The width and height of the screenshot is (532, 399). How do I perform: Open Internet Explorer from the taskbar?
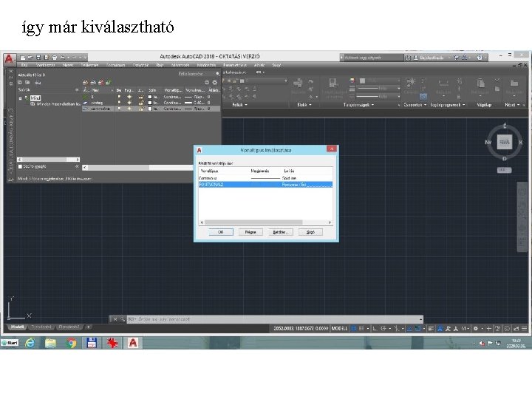pos(30,343)
